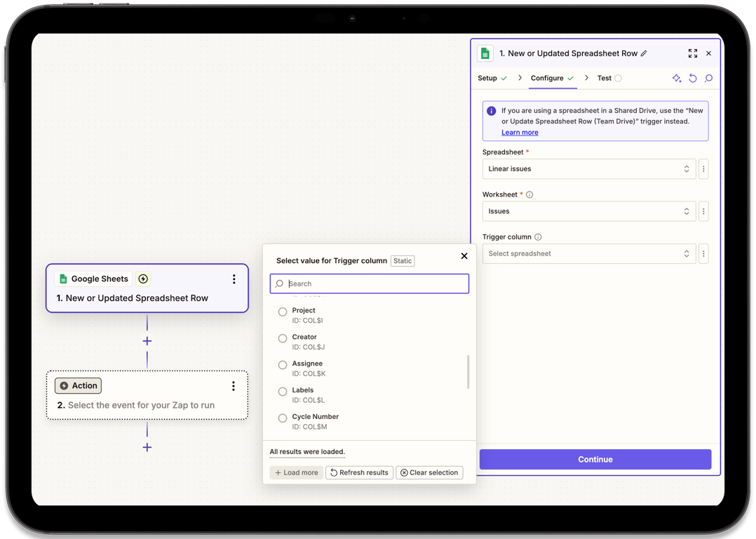Select the Creator column radio button
This screenshot has height=539, width=756.
point(283,339)
